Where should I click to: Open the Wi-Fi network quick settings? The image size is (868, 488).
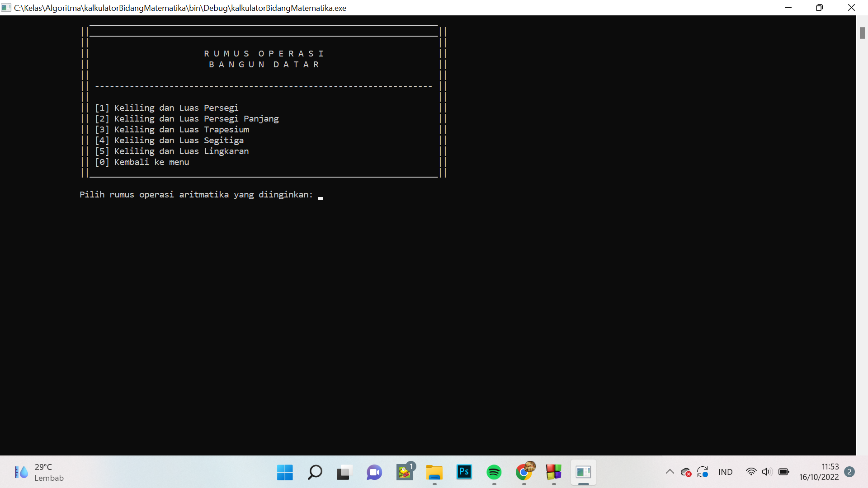[x=751, y=472]
